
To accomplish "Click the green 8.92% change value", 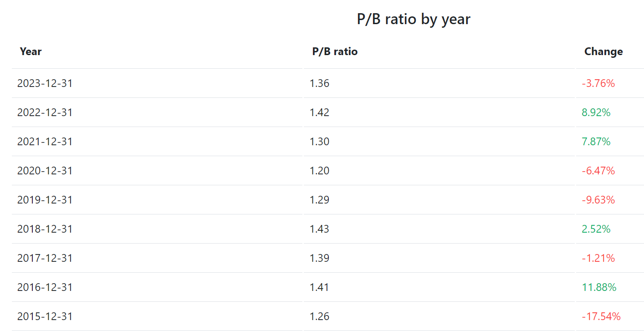I will click(x=596, y=112).
